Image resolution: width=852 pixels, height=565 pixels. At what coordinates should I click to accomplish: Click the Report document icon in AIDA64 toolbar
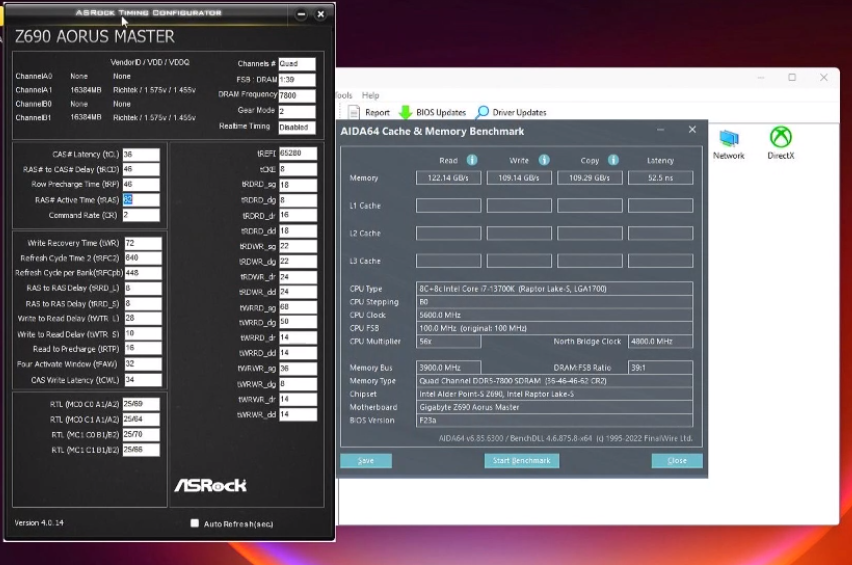tap(353, 112)
